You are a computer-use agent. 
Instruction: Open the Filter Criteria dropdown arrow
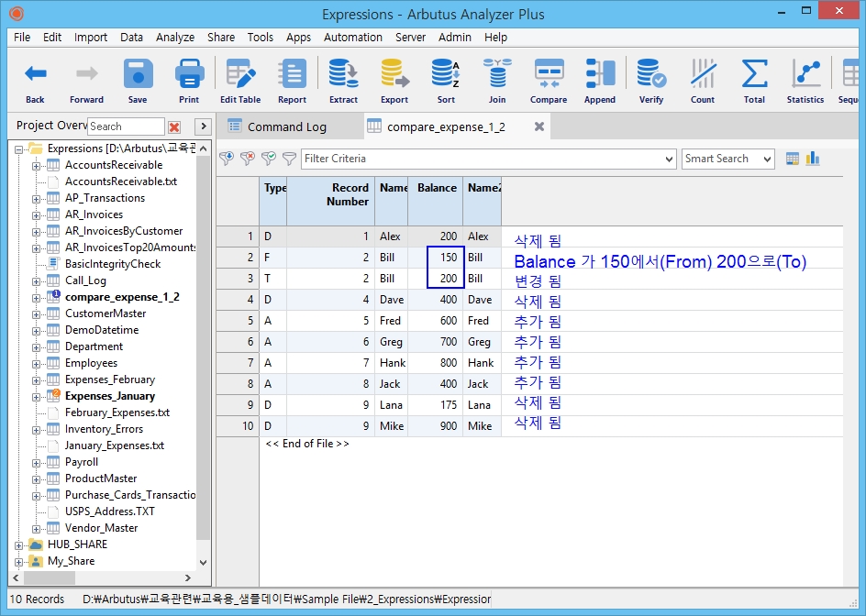pyautogui.click(x=669, y=159)
